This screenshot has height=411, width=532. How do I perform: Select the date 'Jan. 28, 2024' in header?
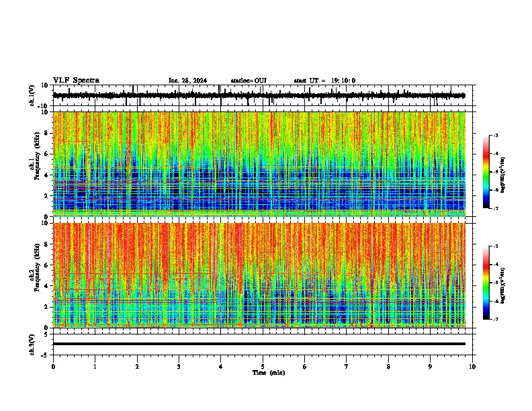coord(187,81)
